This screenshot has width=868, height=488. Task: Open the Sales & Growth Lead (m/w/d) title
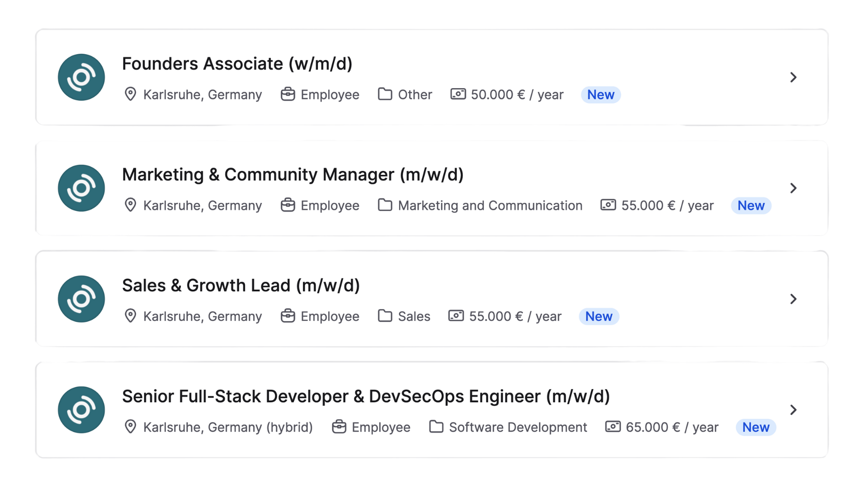point(241,286)
